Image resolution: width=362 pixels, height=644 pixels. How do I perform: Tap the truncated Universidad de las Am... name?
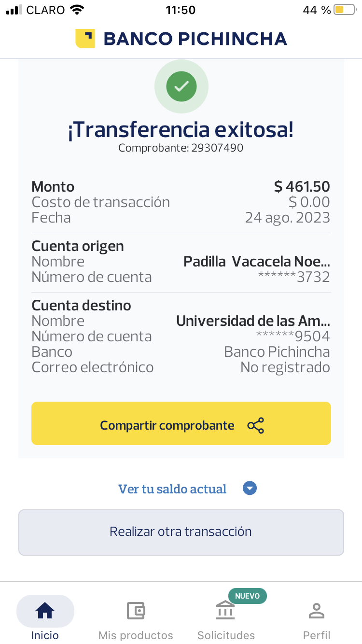[253, 321]
